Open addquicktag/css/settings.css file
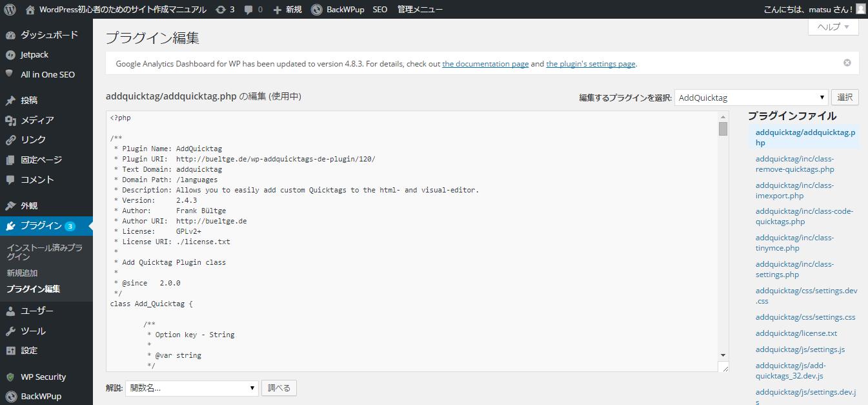 coord(805,317)
